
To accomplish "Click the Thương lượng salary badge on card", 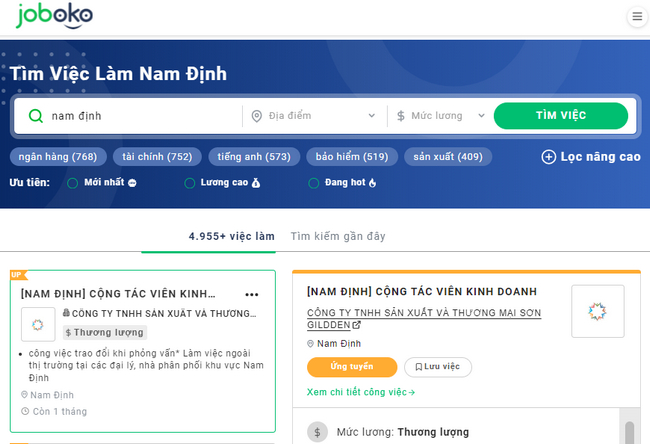I will [x=105, y=332].
